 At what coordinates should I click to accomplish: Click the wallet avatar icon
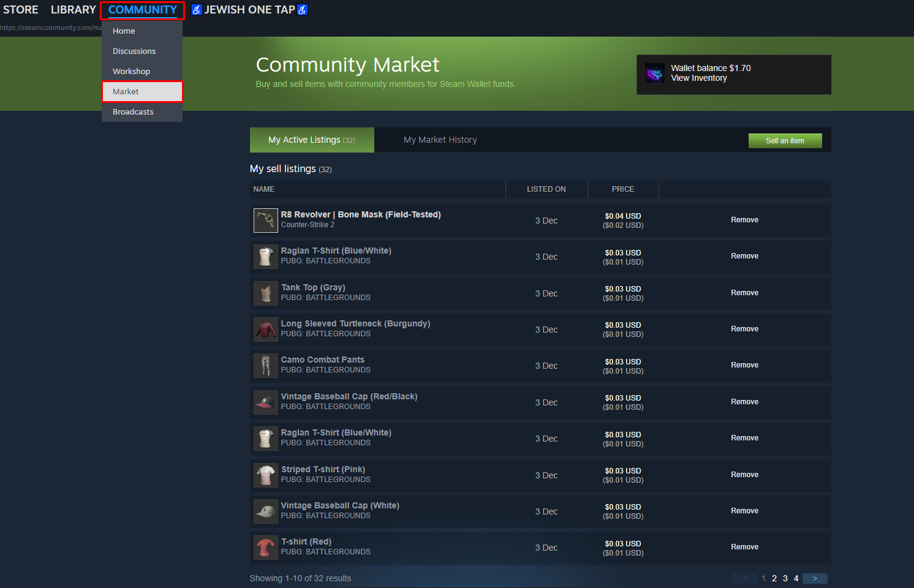pos(654,74)
